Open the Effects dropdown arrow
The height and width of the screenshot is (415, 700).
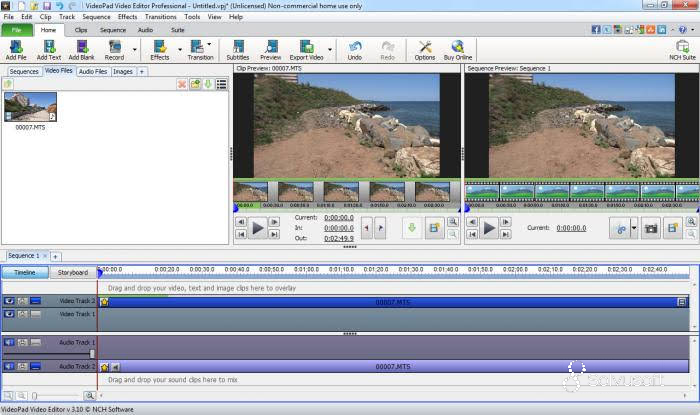point(180,50)
